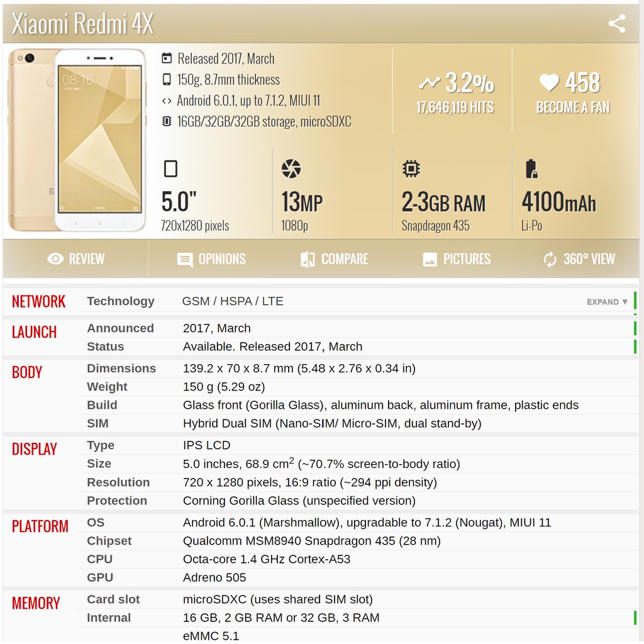Click the Become a Fan text
This screenshot has width=644, height=644.
(573, 108)
